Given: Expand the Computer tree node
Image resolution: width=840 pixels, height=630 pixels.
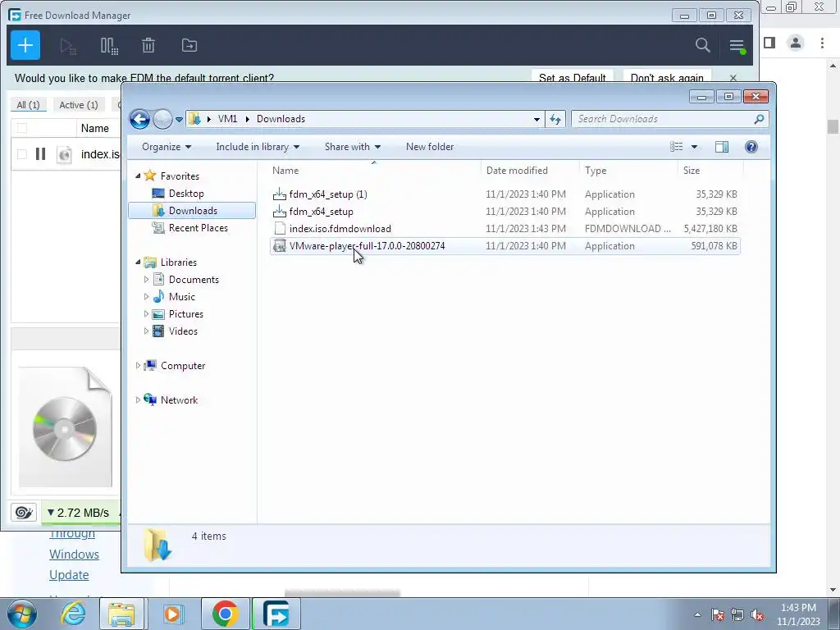Looking at the screenshot, I should [138, 365].
